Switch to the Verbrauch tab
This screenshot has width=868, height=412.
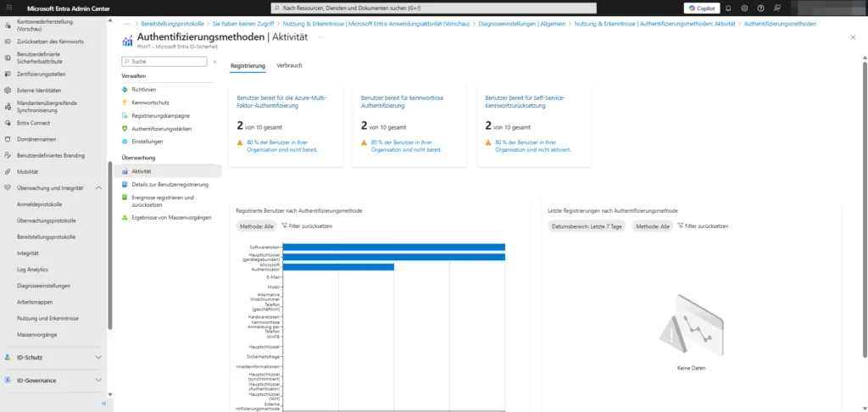tap(289, 65)
